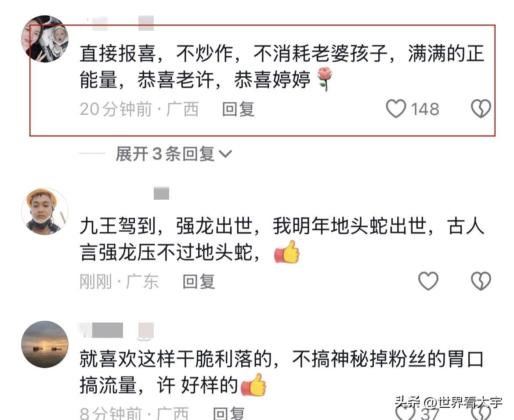Reply to the 就喜欢这样干脆利落 comment
This screenshot has height=420, width=514.
tap(229, 413)
